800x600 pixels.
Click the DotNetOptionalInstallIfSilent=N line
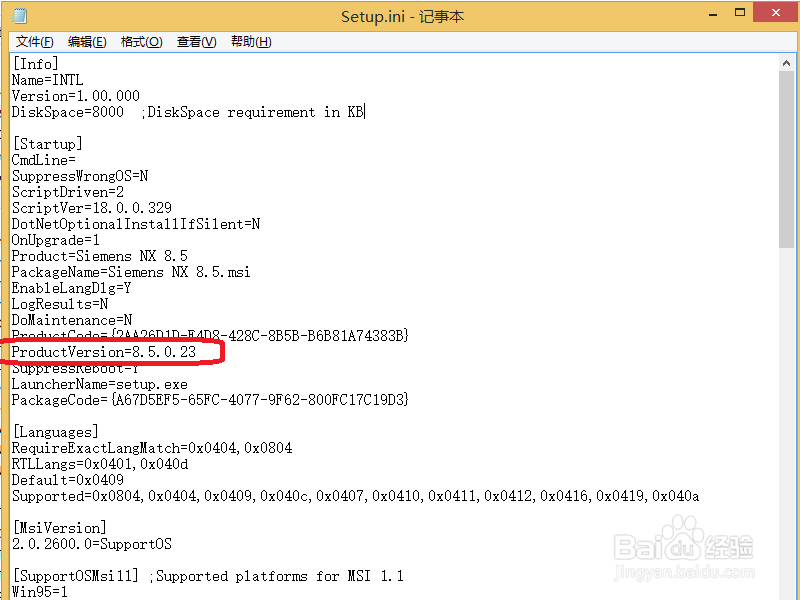pyautogui.click(x=136, y=224)
